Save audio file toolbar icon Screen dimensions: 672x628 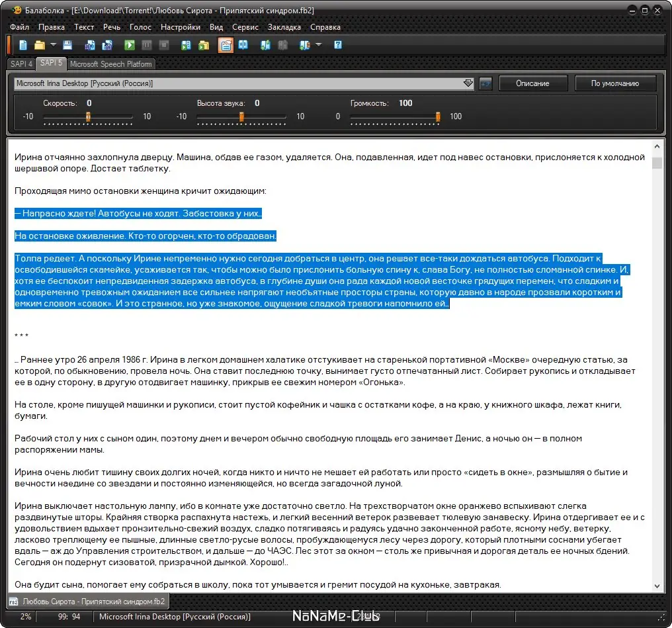point(90,45)
